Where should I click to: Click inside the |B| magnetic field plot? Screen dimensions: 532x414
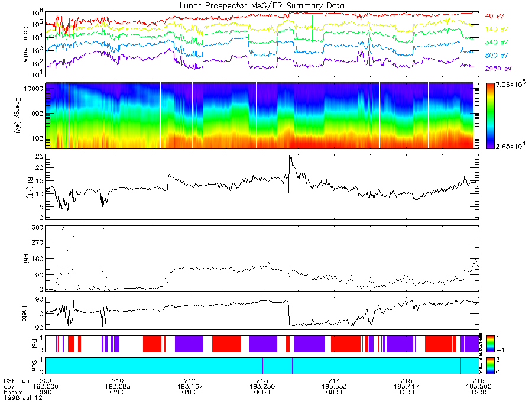(262, 187)
